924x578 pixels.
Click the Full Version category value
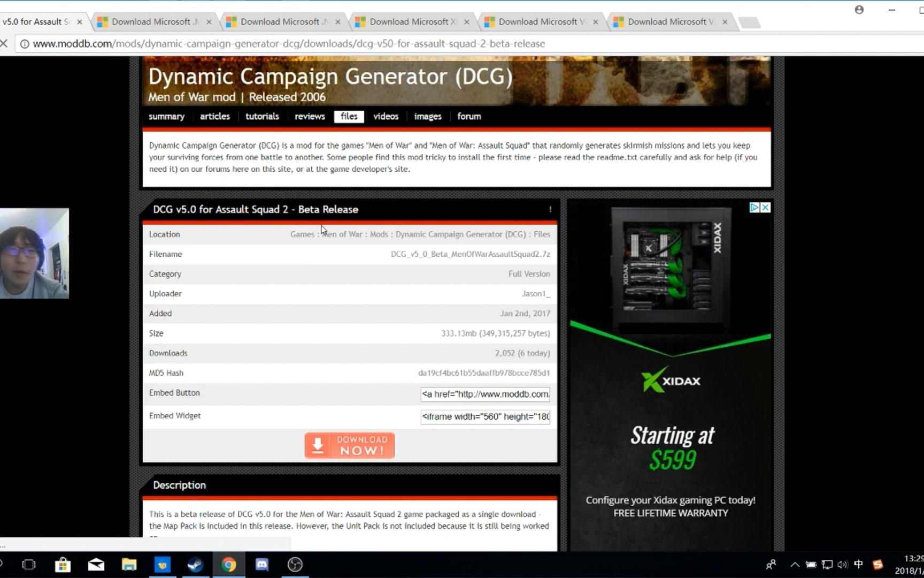tap(529, 274)
